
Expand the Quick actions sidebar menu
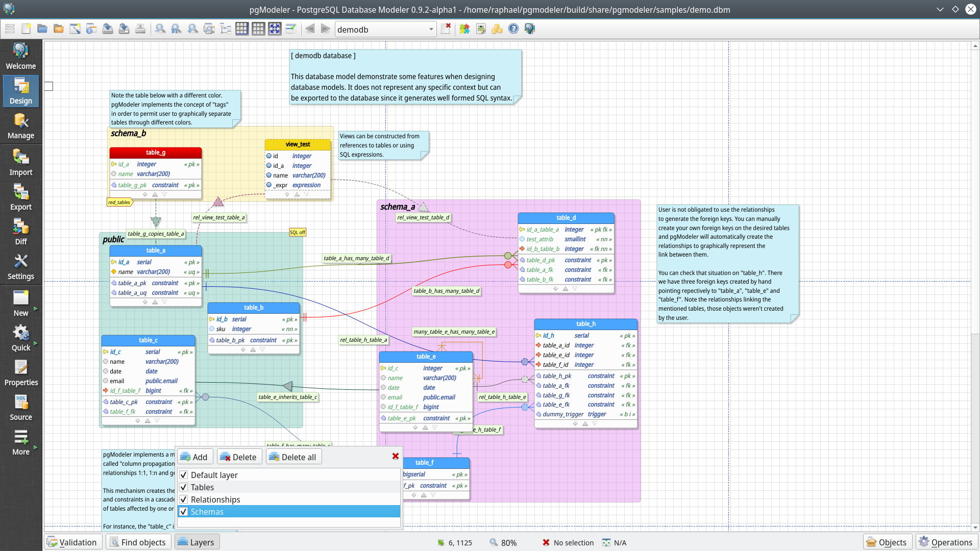point(21,338)
